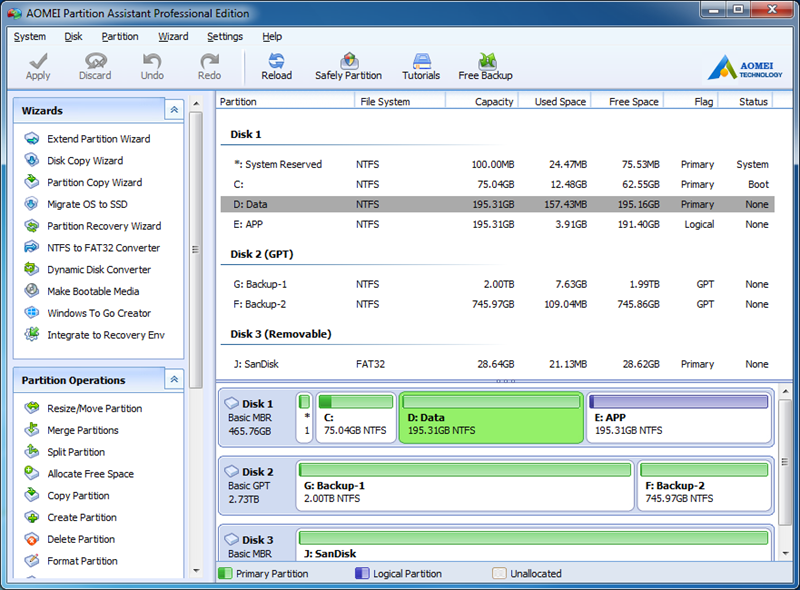Select the G: Backup-1 block in disk map
Image resolution: width=800 pixels, height=590 pixels.
point(465,485)
